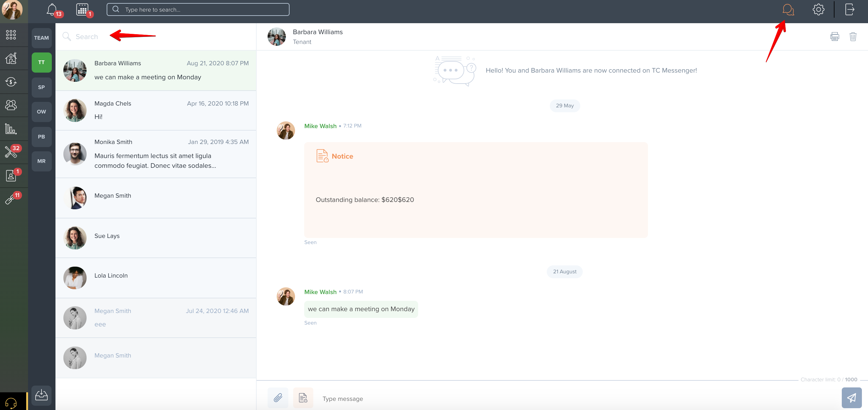Open the apps grid dashboard icon

click(11, 35)
